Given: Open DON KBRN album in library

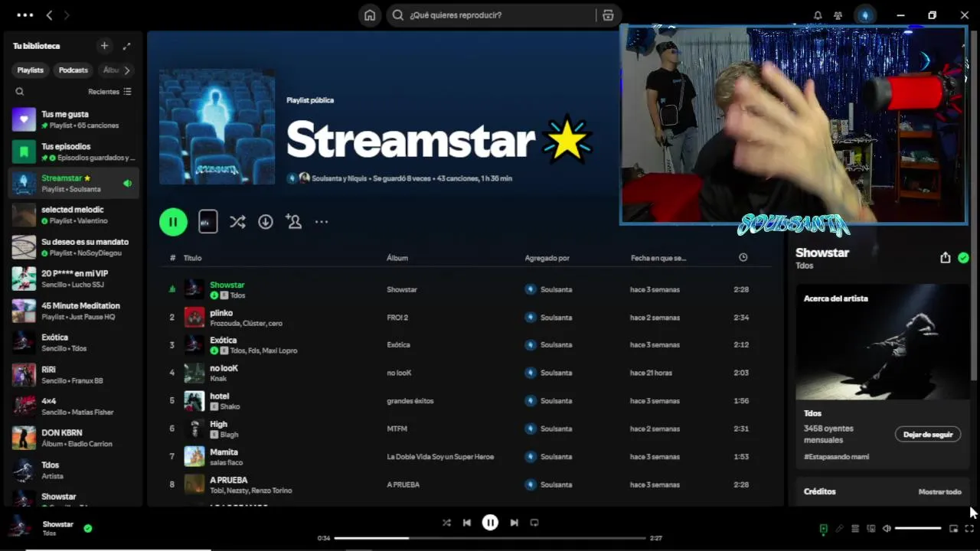Looking at the screenshot, I should 73,438.
